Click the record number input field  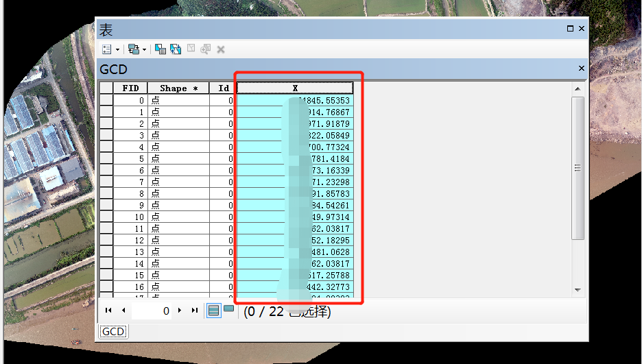click(151, 311)
